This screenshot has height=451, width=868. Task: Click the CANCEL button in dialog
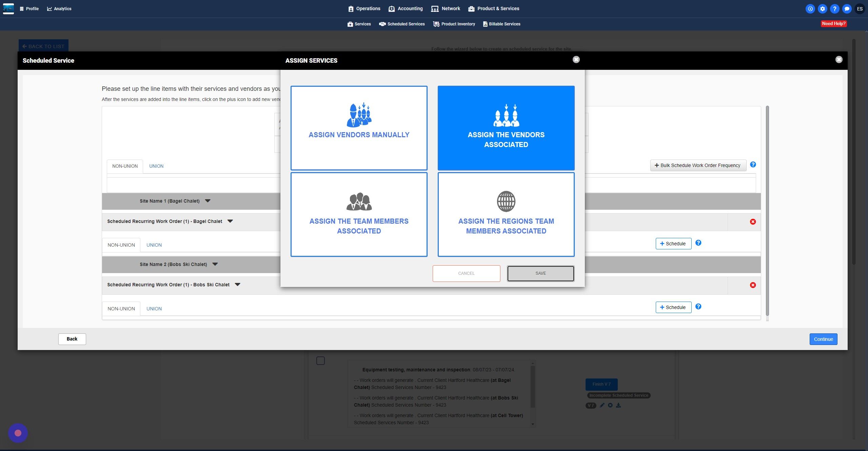point(466,273)
